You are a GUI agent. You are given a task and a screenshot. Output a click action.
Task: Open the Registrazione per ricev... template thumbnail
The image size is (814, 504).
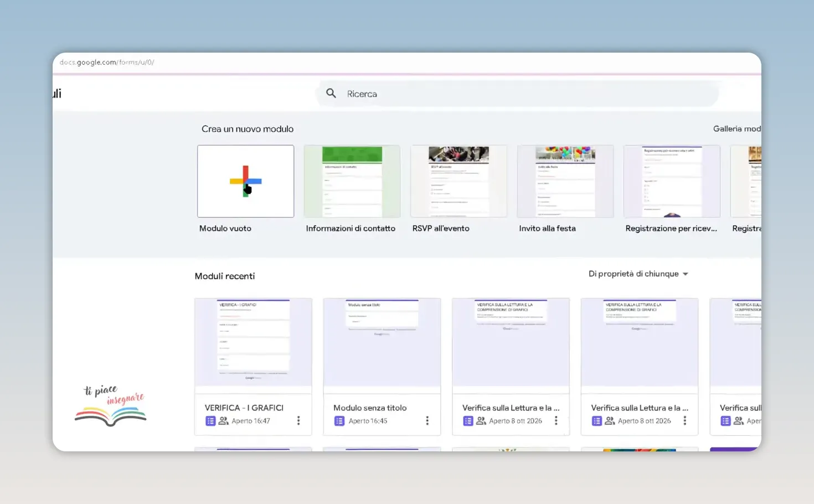pyautogui.click(x=672, y=181)
